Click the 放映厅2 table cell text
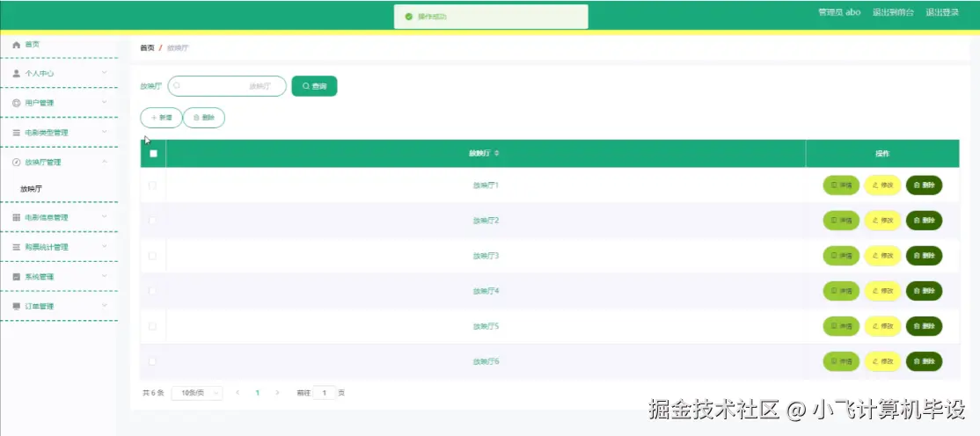Screen dimensions: 980x436 click(x=486, y=221)
